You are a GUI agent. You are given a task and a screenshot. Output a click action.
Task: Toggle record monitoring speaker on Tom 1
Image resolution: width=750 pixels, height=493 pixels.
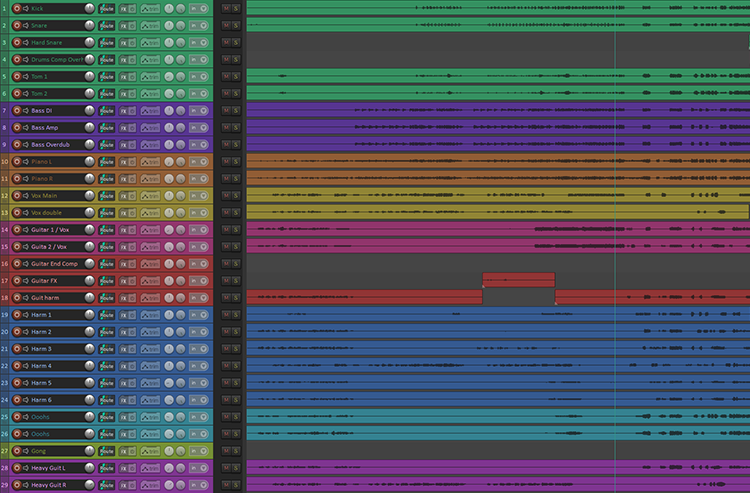pyautogui.click(x=26, y=77)
